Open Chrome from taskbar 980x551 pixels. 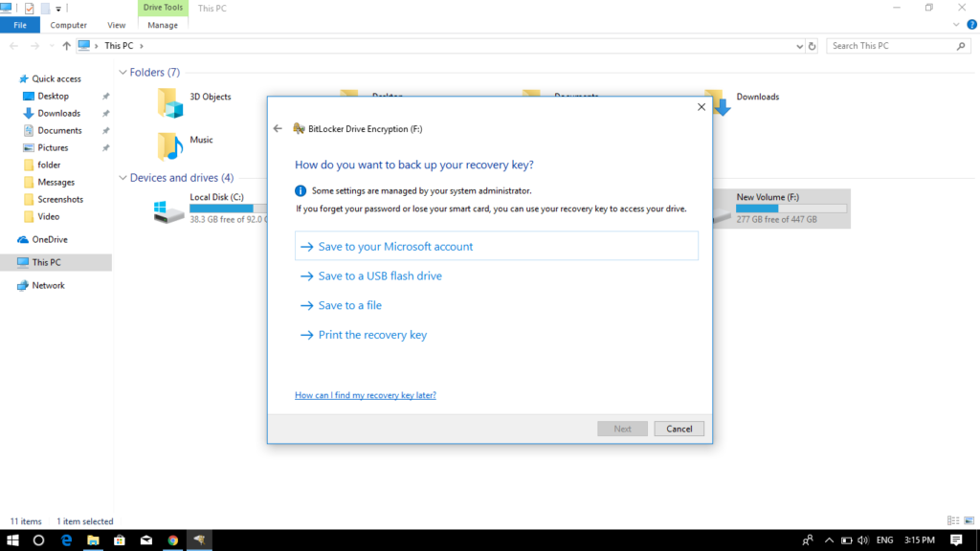point(173,540)
